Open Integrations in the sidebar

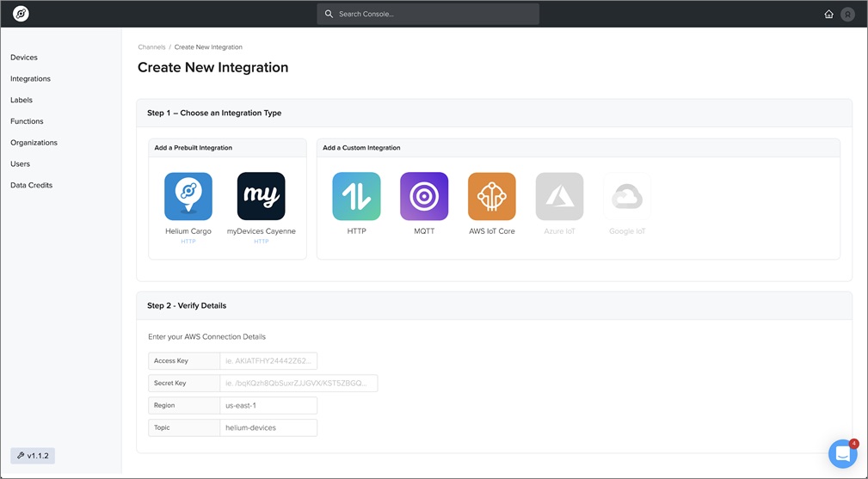click(30, 78)
